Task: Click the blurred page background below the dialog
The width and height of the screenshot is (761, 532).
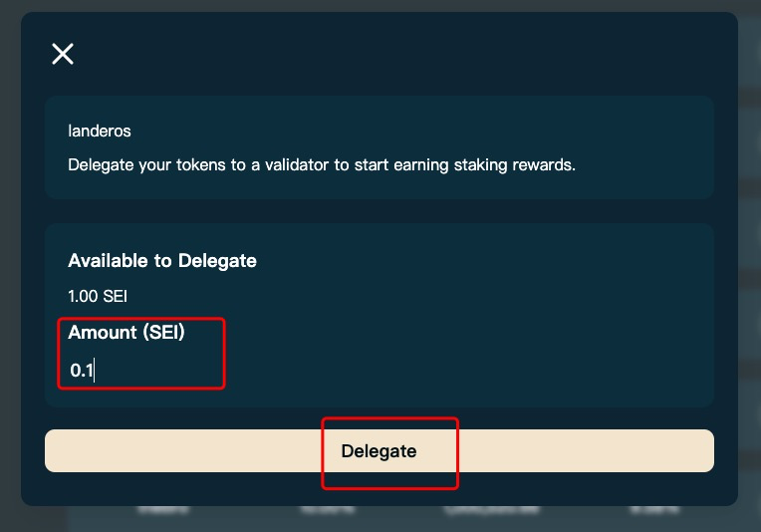Action: [398, 520]
